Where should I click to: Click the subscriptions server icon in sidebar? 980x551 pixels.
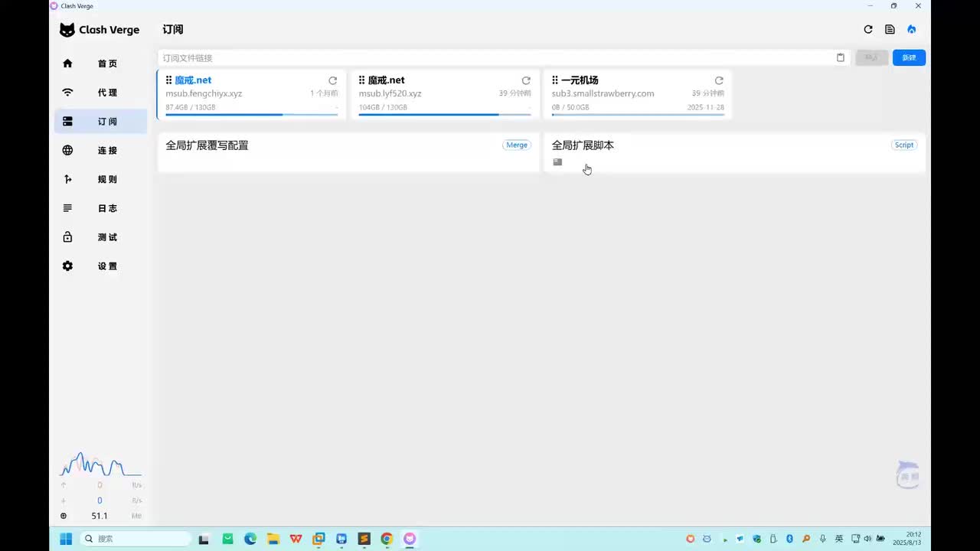point(67,122)
